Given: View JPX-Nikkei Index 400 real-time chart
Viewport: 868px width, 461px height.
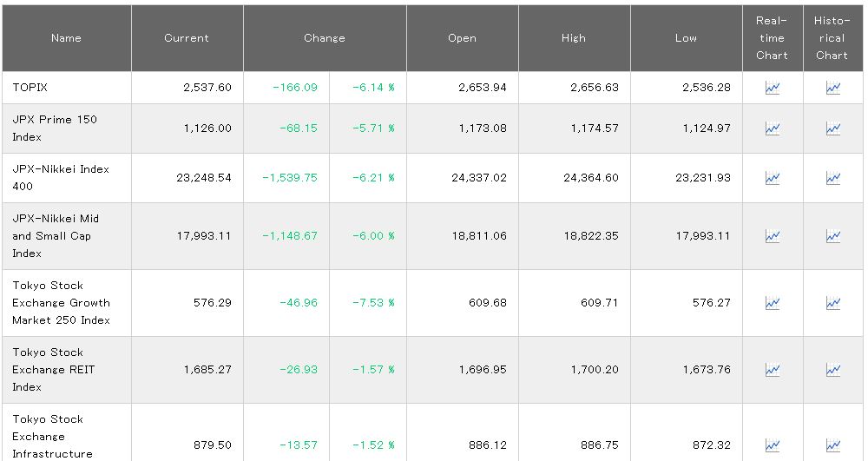Looking at the screenshot, I should 772,178.
